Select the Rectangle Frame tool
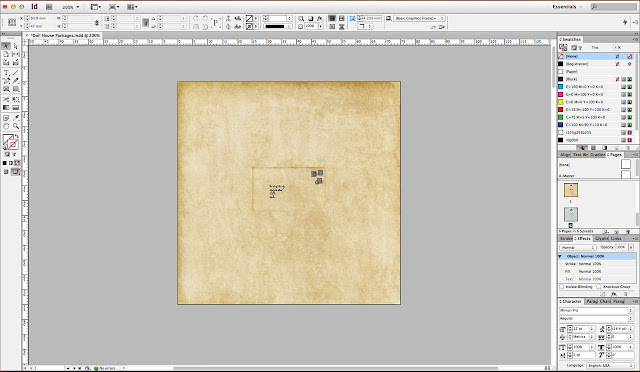This screenshot has width=640, height=372. (6, 89)
